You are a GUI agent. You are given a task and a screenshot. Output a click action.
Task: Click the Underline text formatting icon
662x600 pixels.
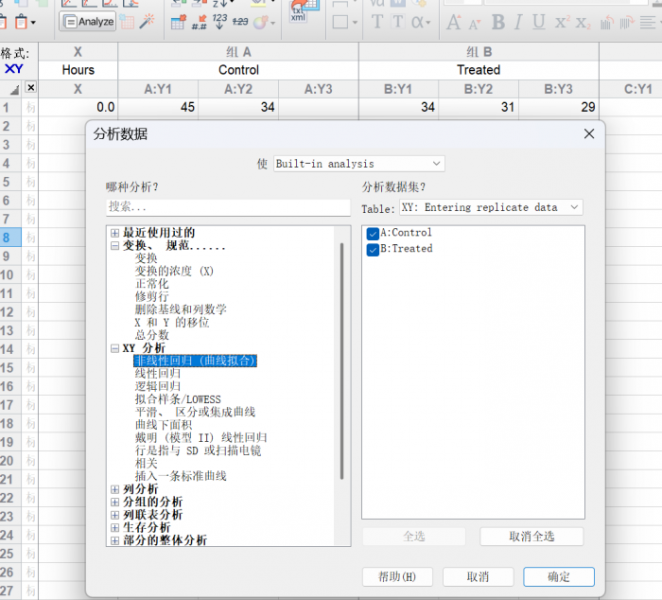tap(540, 22)
